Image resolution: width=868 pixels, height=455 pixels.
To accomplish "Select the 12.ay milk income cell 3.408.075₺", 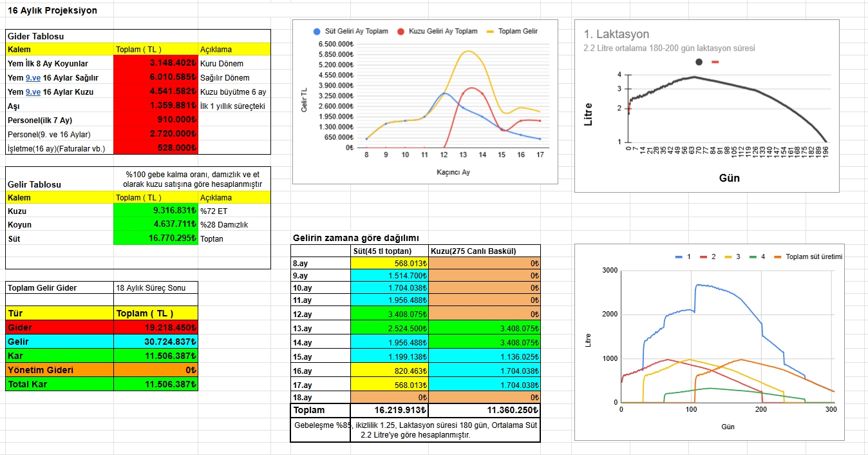I will (390, 315).
